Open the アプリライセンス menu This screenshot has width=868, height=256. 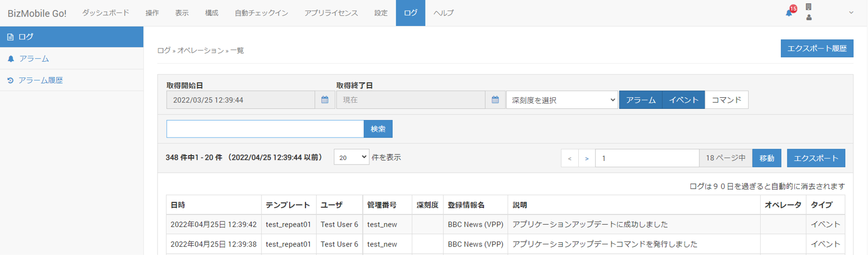pos(331,13)
